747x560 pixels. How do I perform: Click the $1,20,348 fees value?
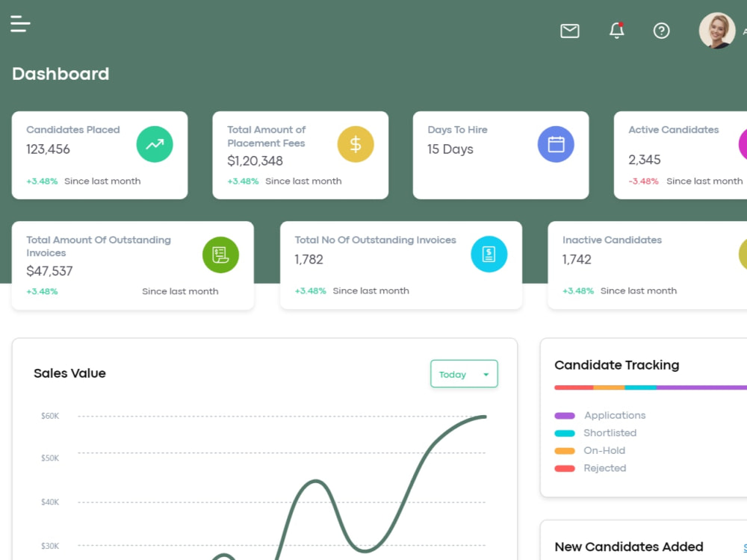tap(255, 161)
